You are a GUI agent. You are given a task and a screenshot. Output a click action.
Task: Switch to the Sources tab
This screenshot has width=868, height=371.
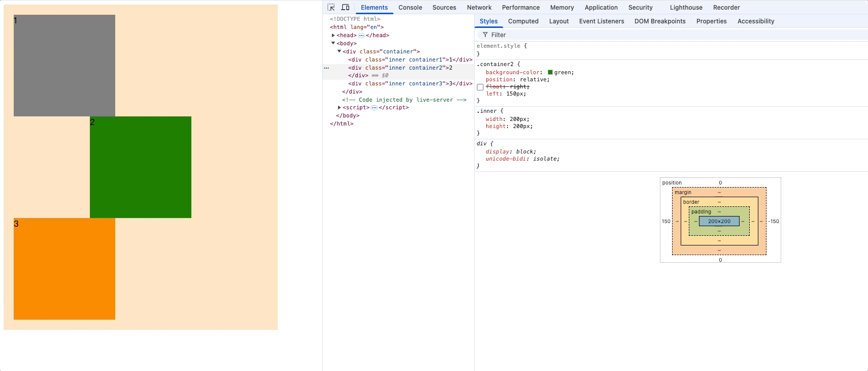[x=444, y=7]
